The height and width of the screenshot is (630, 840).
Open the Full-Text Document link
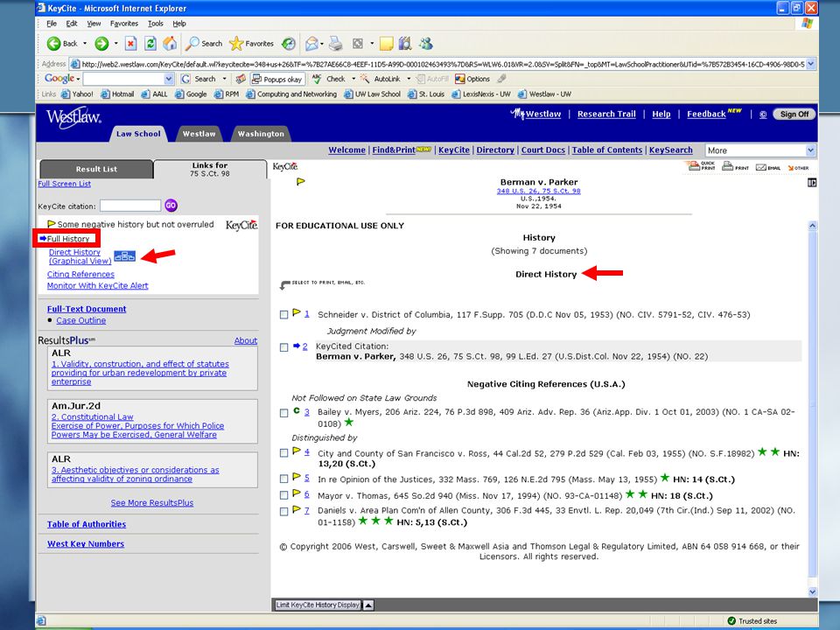(x=87, y=309)
